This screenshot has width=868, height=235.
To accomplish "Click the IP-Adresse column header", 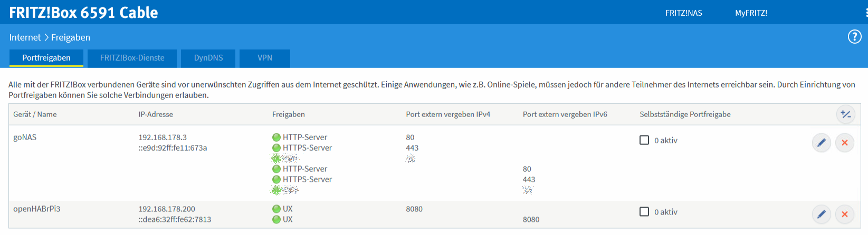I will (156, 114).
